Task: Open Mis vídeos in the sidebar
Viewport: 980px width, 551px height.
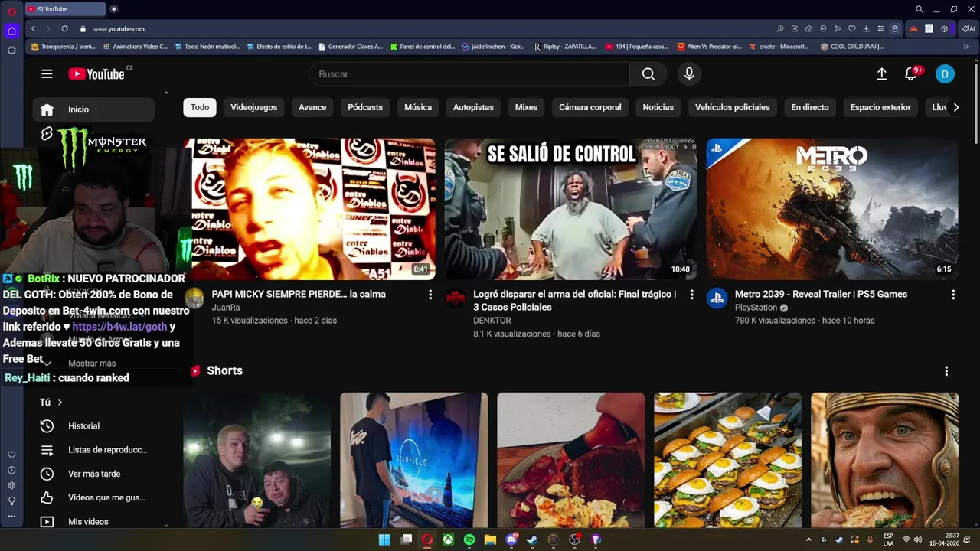Action: click(x=93, y=522)
